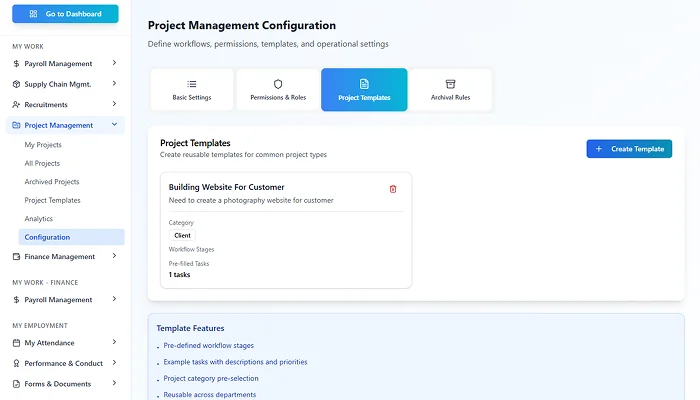This screenshot has height=400, width=700.
Task: Select Analytics under Project Management
Action: (x=39, y=218)
